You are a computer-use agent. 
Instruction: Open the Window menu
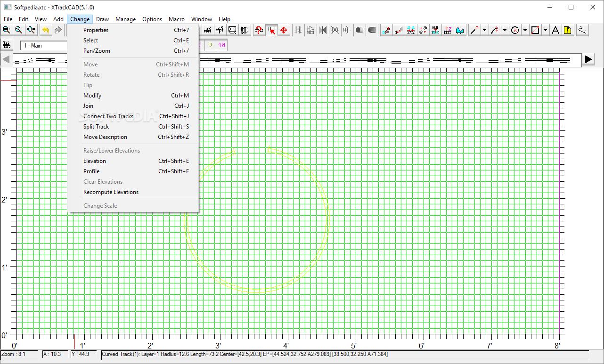coord(202,19)
